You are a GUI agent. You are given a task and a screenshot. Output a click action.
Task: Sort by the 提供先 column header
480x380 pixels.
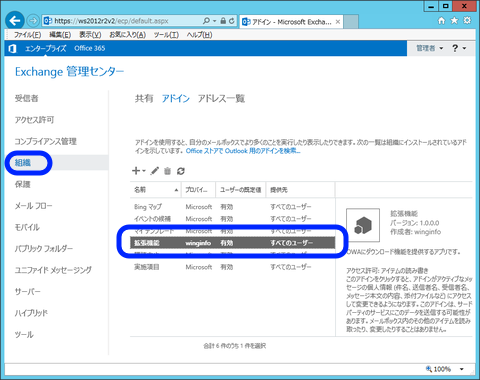[x=300, y=190]
